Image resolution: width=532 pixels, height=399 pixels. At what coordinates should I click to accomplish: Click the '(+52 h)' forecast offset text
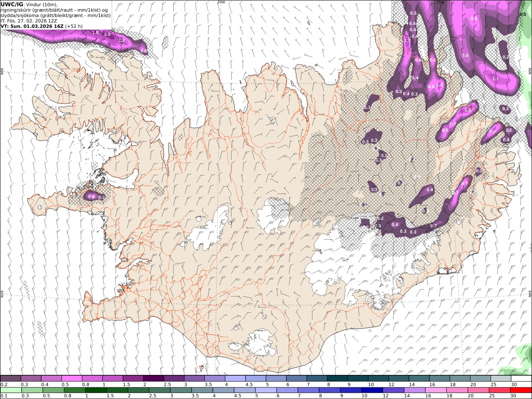click(74, 26)
